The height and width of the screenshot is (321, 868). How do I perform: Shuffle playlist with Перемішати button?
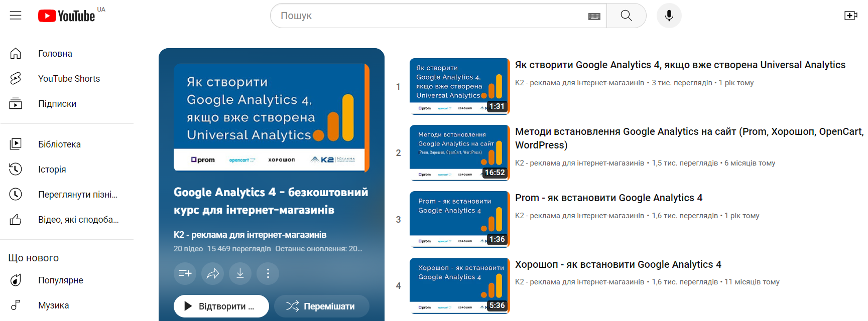coord(321,306)
